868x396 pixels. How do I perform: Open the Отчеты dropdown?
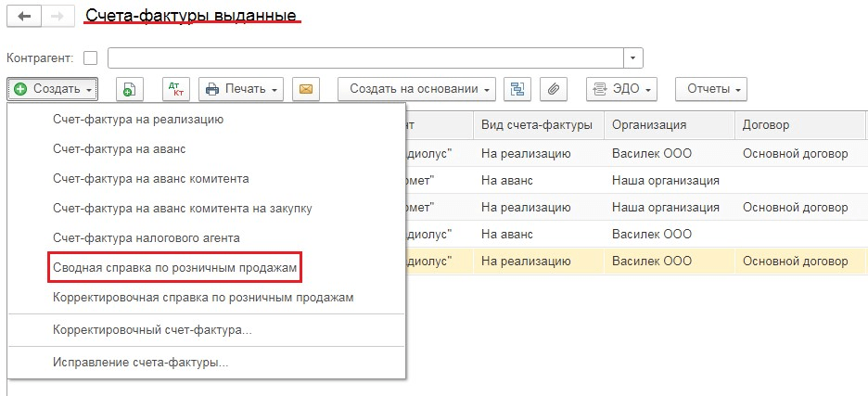pos(710,89)
